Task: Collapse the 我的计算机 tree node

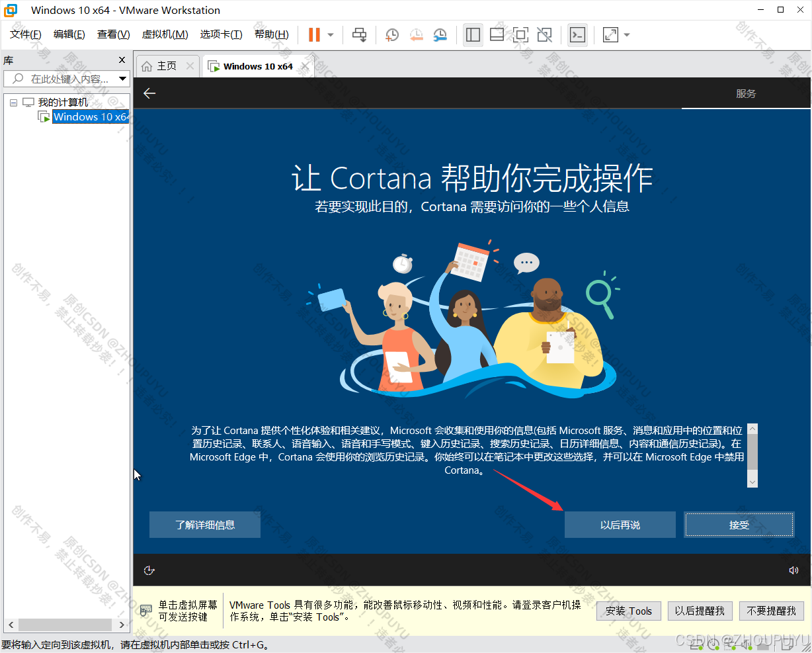Action: click(13, 103)
